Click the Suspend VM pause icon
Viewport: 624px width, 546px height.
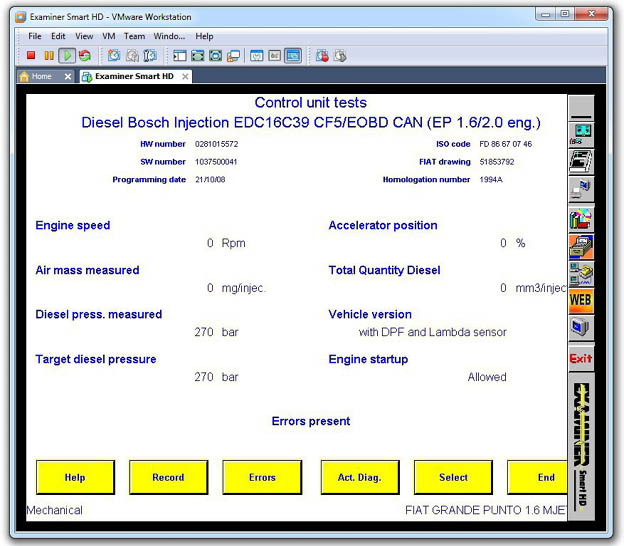click(48, 56)
